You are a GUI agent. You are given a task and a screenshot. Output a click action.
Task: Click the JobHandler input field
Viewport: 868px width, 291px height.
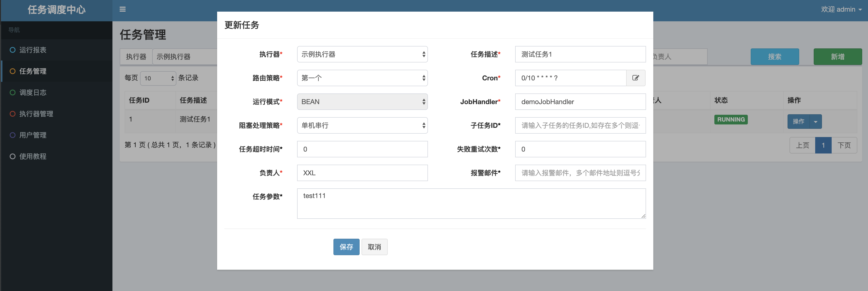(580, 102)
